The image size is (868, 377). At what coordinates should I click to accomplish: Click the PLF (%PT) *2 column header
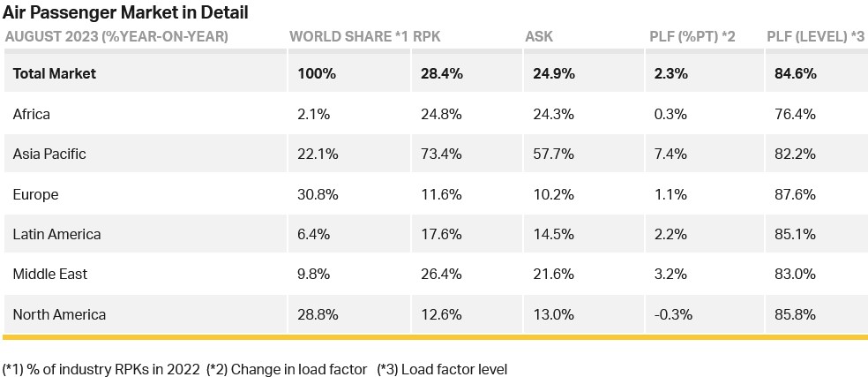point(692,36)
